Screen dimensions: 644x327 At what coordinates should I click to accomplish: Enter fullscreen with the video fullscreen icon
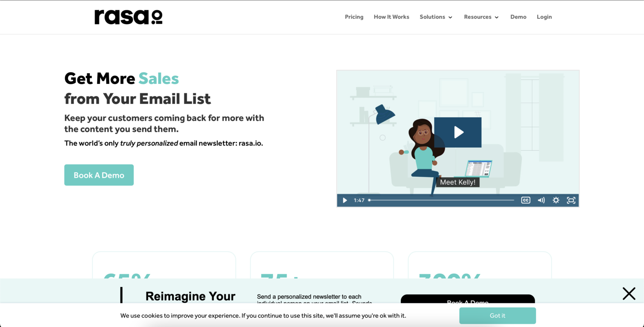571,200
